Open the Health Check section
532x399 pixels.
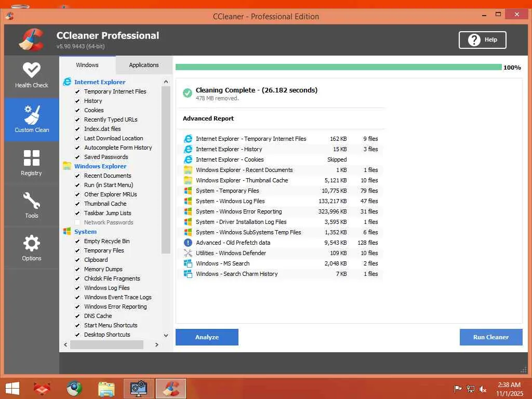32,76
